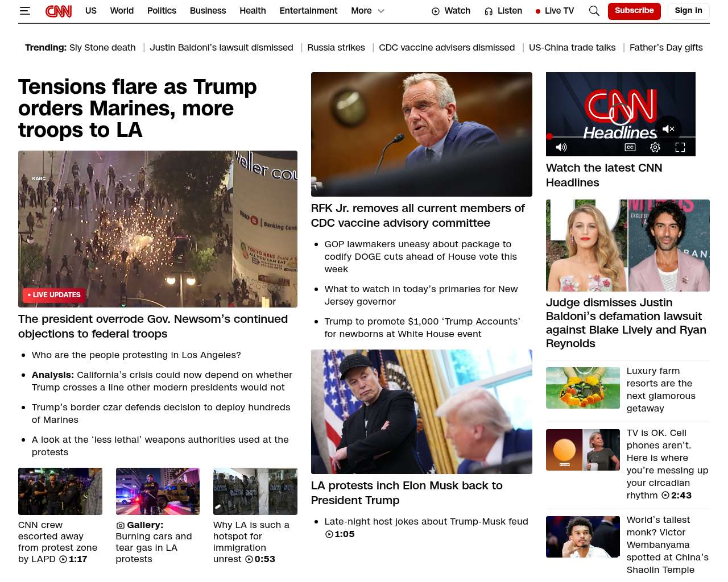Image resolution: width=728 pixels, height=582 pixels.
Task: Expand the More dropdown chevron
Action: click(x=381, y=11)
